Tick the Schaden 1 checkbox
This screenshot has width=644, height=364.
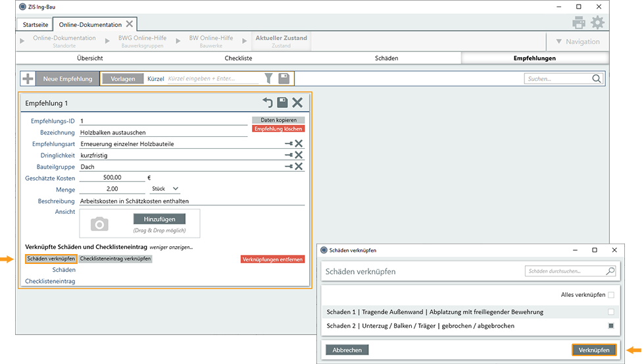click(611, 312)
